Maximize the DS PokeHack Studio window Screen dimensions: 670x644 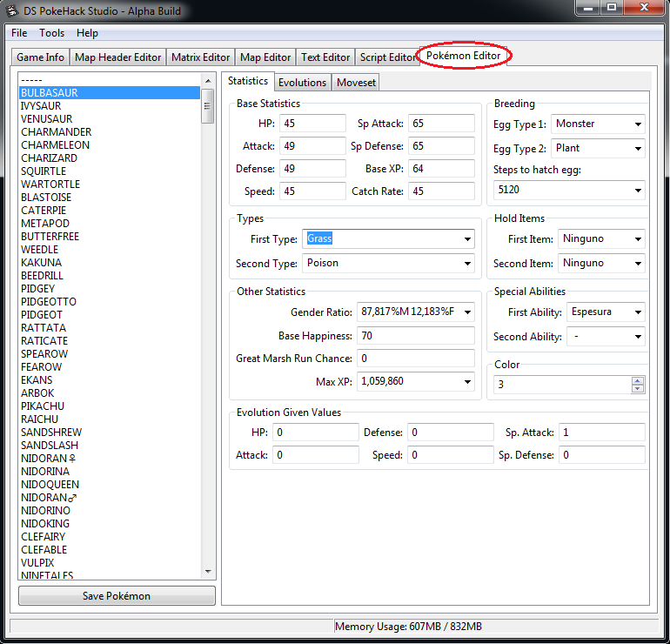(x=612, y=8)
